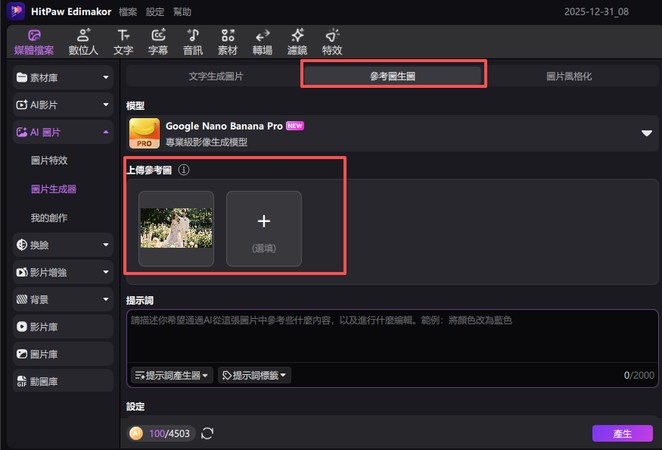Expand the 換臉 face swap section
The image size is (662, 450).
click(63, 245)
